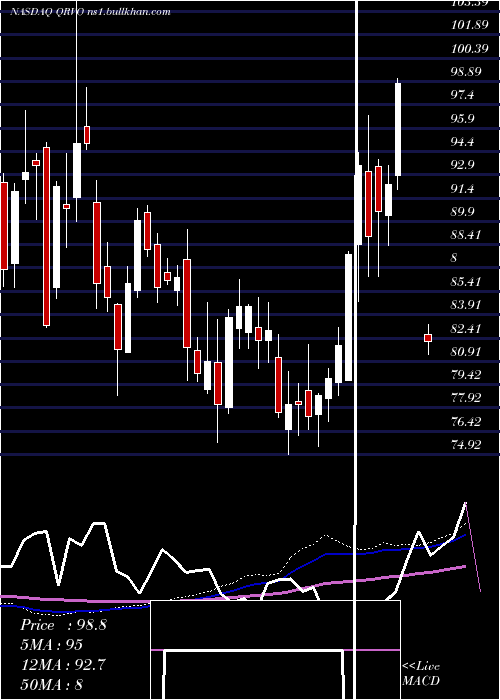Viewport: 500px width, 700px height.
Task: Click the 76.42 price axis label
Action: point(467,421)
